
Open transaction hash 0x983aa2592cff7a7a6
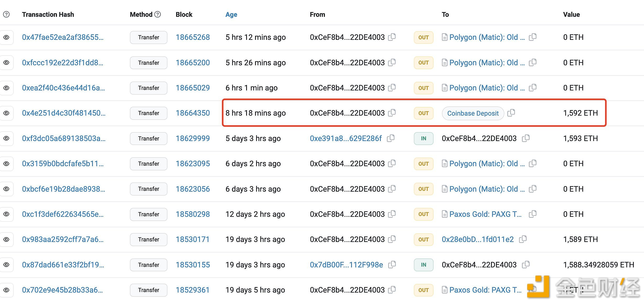(x=63, y=239)
